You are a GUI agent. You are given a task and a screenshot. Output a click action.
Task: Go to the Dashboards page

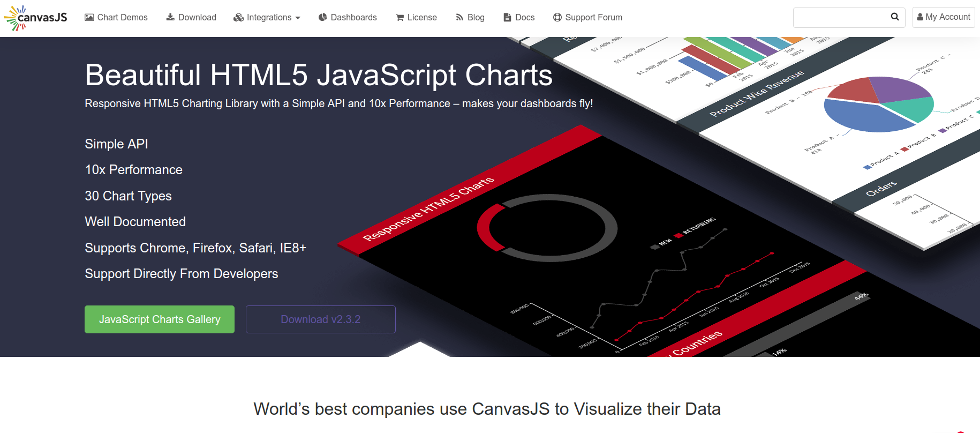[353, 18]
